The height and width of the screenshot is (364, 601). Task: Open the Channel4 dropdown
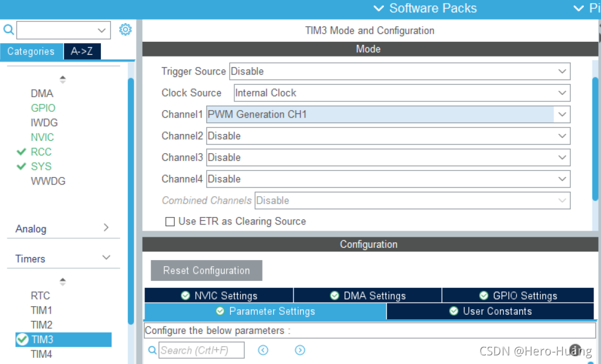click(x=388, y=178)
